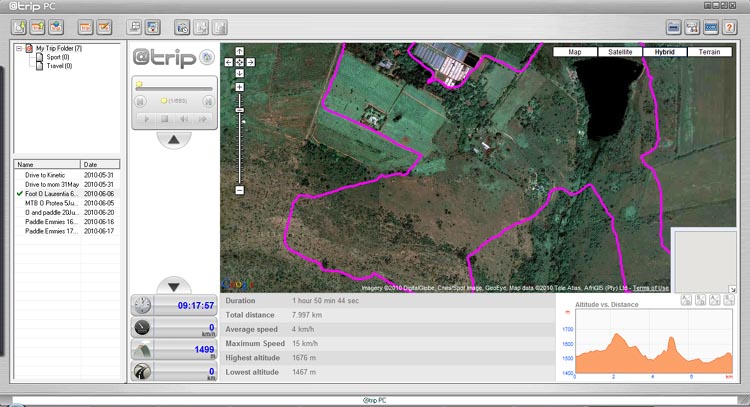Click the down triangle above the time gauge
The width and height of the screenshot is (750, 407).
(x=173, y=285)
